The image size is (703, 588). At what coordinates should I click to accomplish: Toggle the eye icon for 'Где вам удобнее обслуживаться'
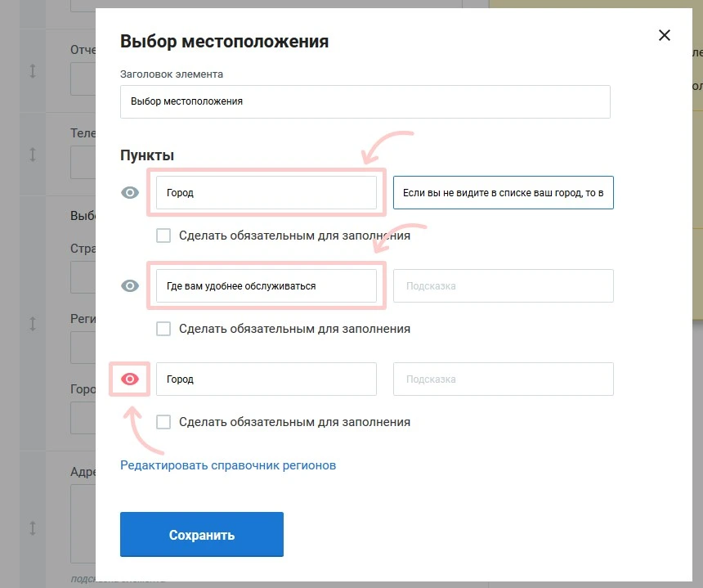point(130,286)
